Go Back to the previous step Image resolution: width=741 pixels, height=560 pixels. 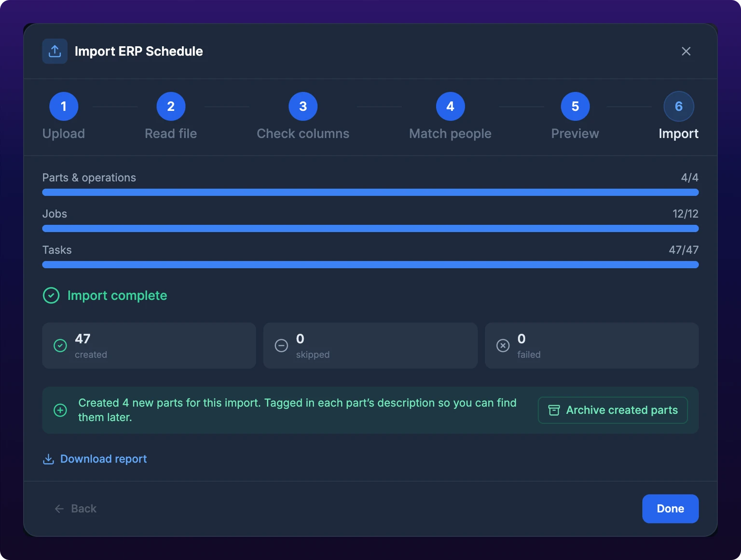coord(75,508)
